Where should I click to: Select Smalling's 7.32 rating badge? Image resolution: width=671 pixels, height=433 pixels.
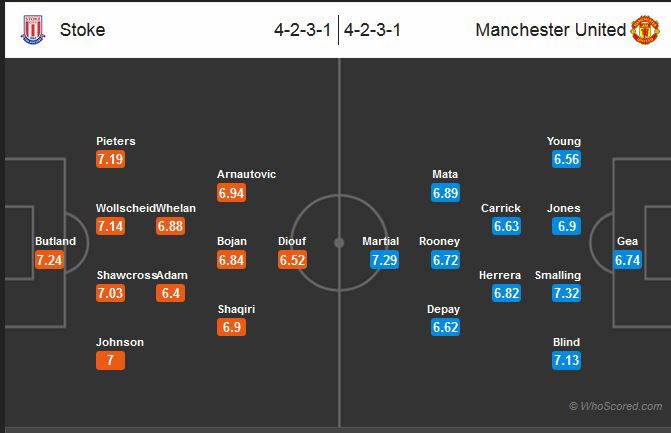[566, 294]
